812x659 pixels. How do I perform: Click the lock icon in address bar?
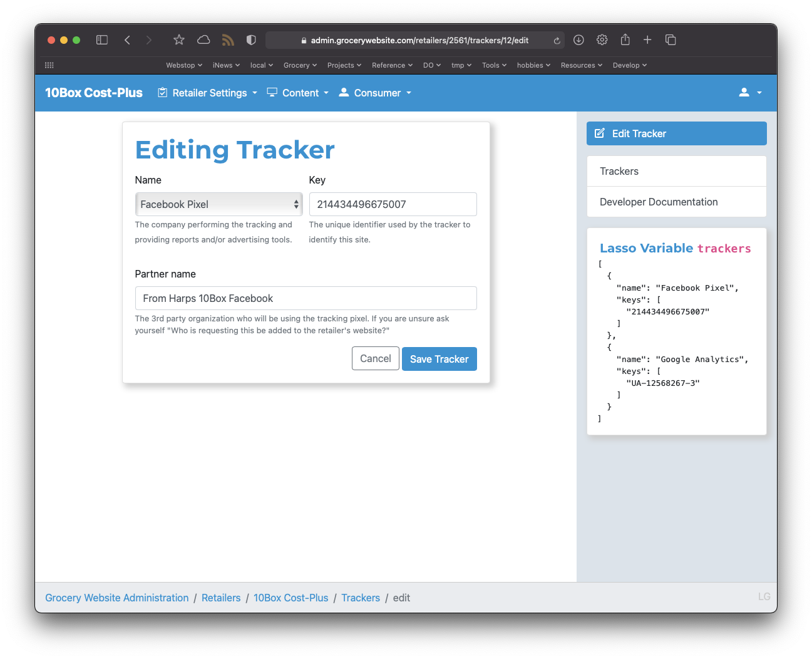[x=304, y=41]
